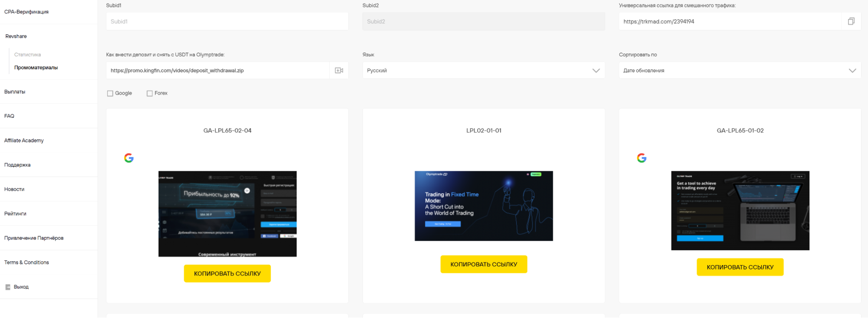Click the GA-LPL65-02-04 card title
Viewport: 868px width, 318px height.
coord(228,131)
